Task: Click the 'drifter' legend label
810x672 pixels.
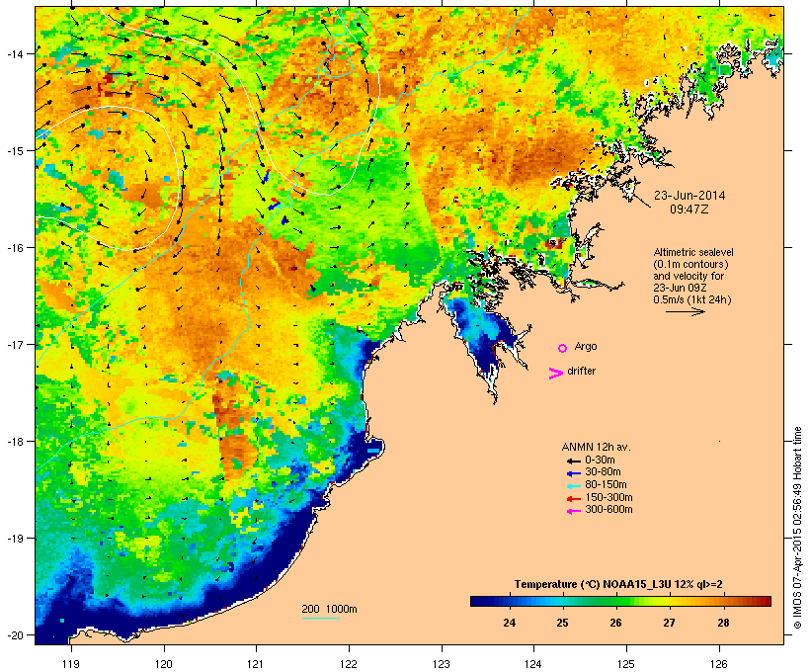Action: [x=581, y=372]
